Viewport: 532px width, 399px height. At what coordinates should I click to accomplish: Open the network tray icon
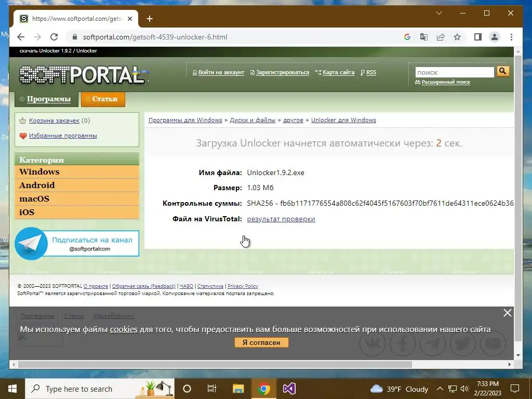pyautogui.click(x=453, y=389)
